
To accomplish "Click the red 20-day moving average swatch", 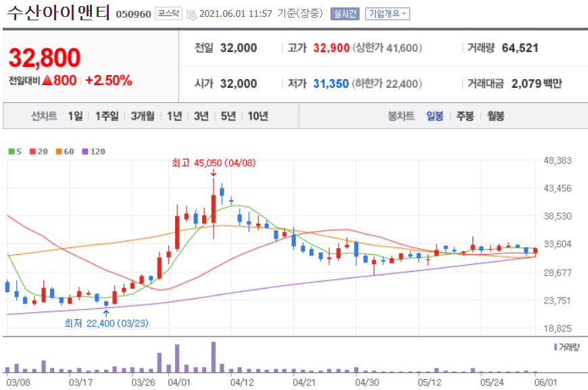I will [x=32, y=151].
